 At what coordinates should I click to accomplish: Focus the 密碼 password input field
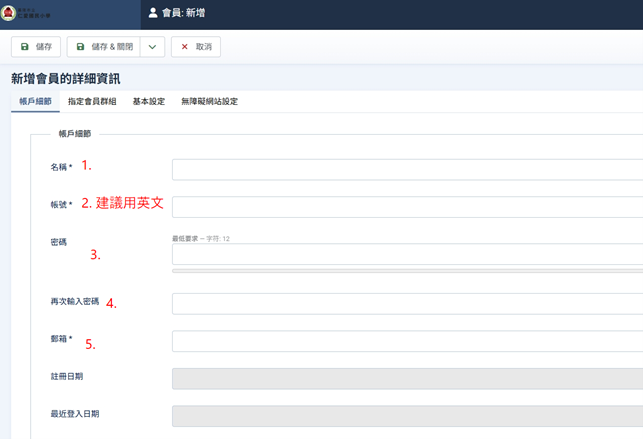[x=407, y=255]
